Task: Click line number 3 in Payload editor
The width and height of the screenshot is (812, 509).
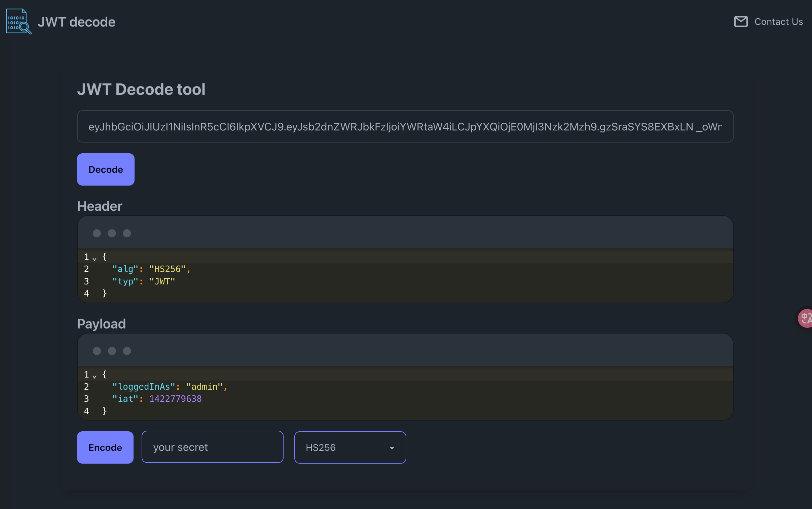Action: coord(86,399)
